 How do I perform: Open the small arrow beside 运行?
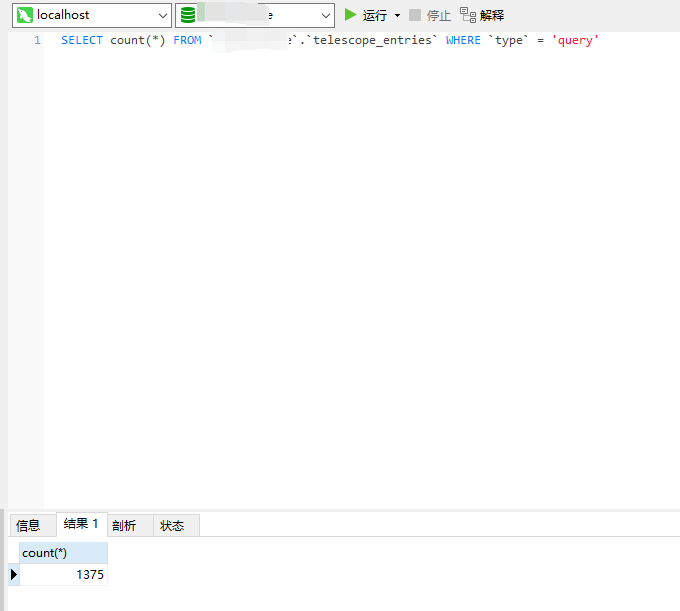[397, 16]
